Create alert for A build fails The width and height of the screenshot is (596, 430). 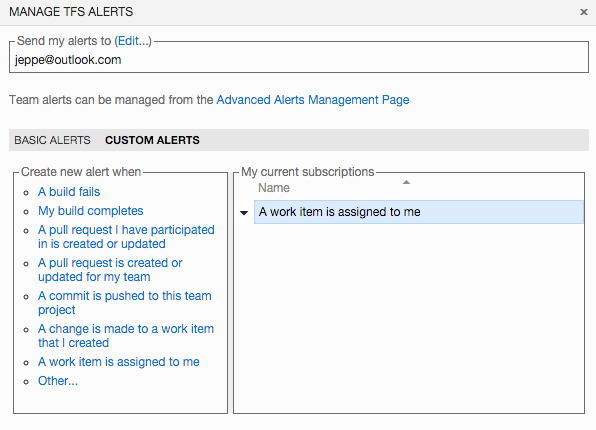click(x=69, y=192)
